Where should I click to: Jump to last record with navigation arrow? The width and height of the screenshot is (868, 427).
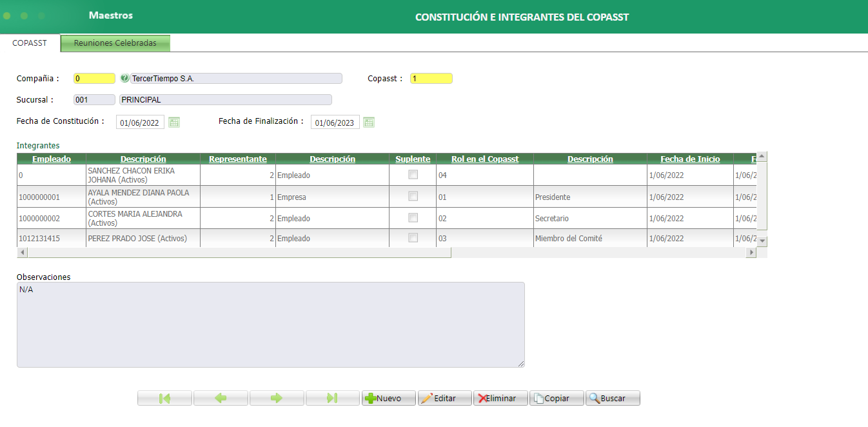pyautogui.click(x=333, y=397)
